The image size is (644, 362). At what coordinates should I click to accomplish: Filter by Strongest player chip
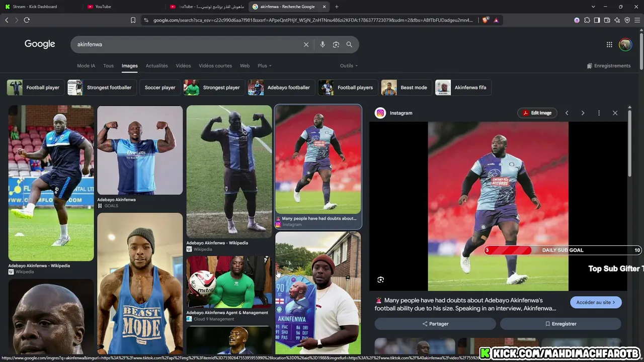pyautogui.click(x=214, y=87)
